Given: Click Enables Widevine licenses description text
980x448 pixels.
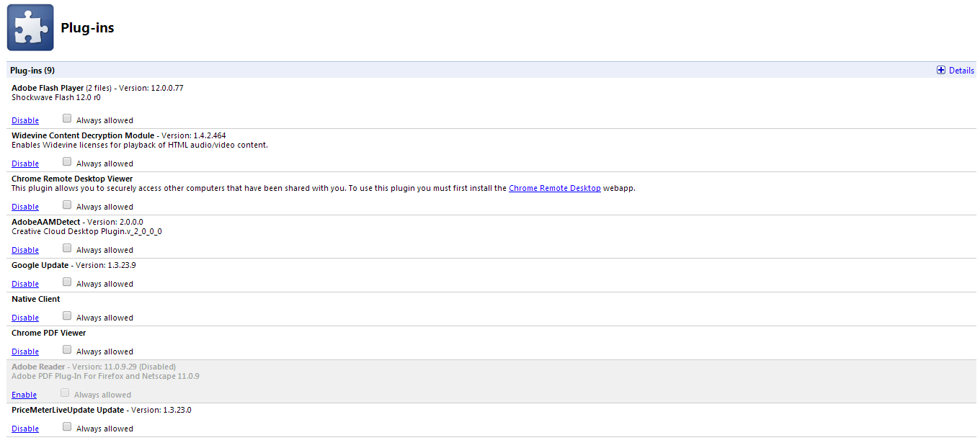Looking at the screenshot, I should (140, 145).
